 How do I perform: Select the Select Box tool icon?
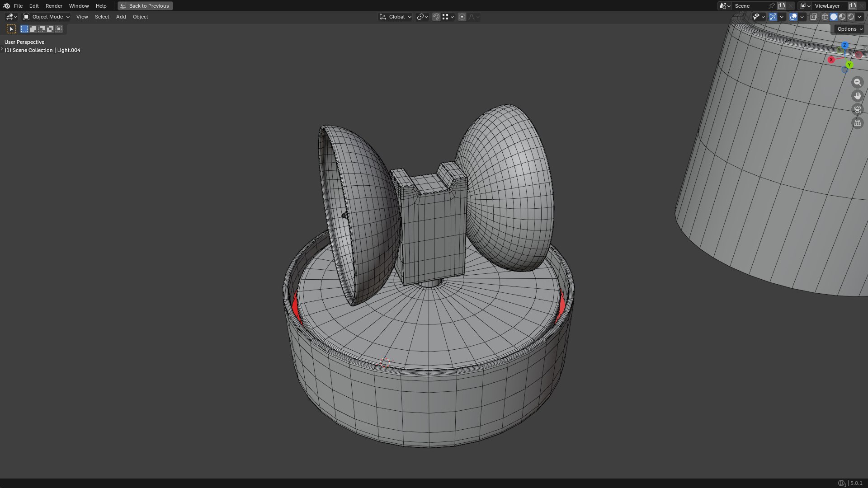pos(11,29)
